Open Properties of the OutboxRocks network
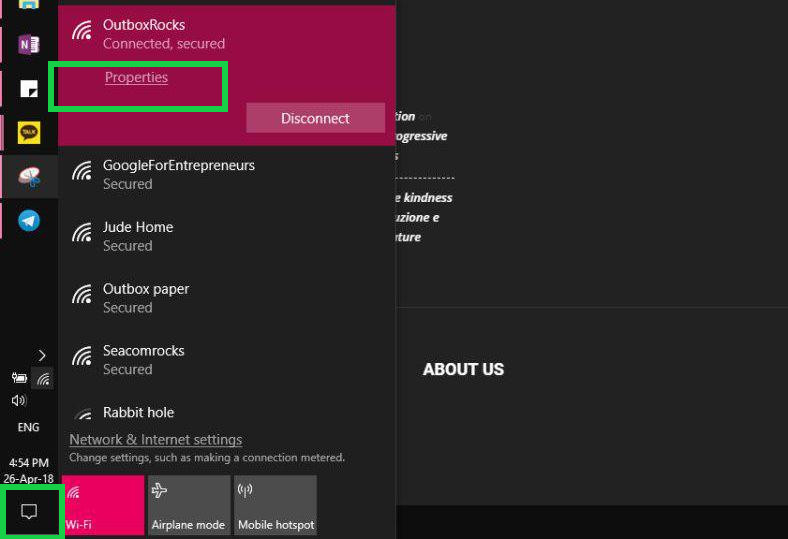 [136, 77]
